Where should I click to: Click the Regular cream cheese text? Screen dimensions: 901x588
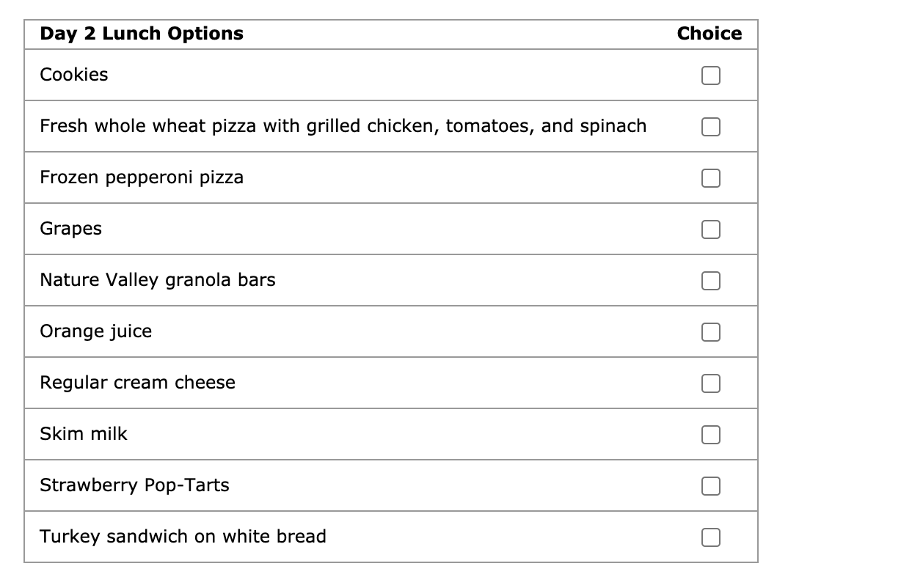(137, 383)
